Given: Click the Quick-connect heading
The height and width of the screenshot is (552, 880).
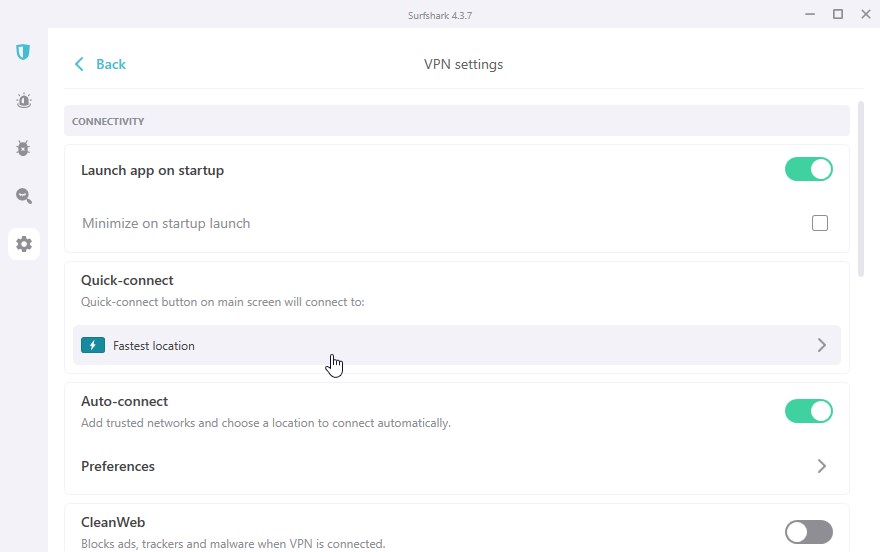Looking at the screenshot, I should click(127, 280).
